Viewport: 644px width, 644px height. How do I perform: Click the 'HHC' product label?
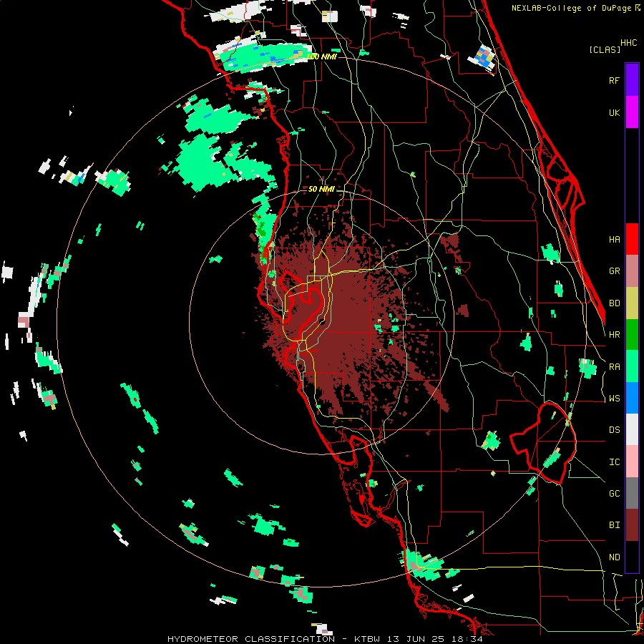click(628, 42)
